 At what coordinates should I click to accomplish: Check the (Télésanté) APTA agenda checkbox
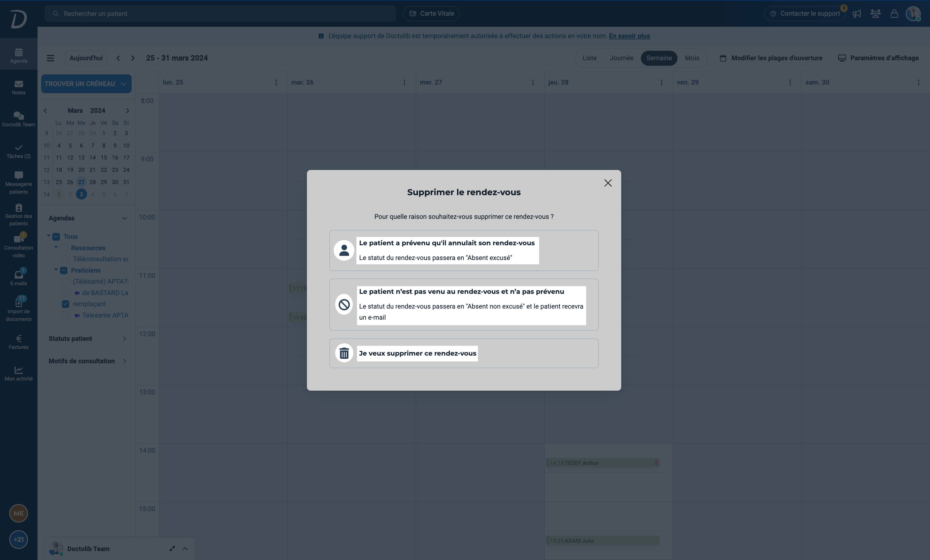pos(65,282)
